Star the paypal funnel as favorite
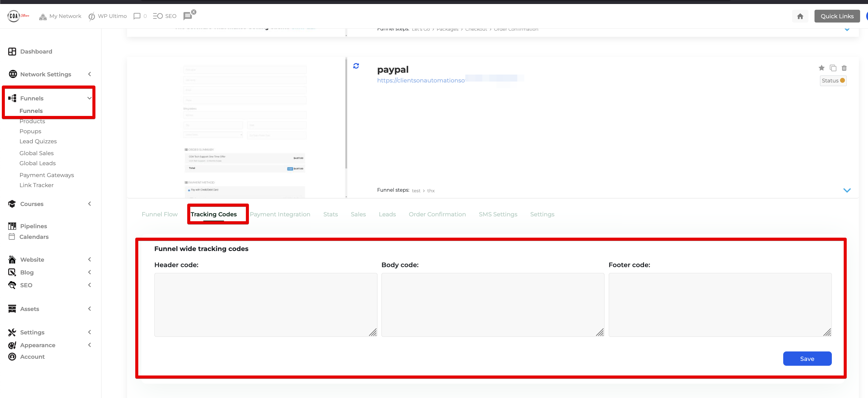868x398 pixels. pos(821,68)
